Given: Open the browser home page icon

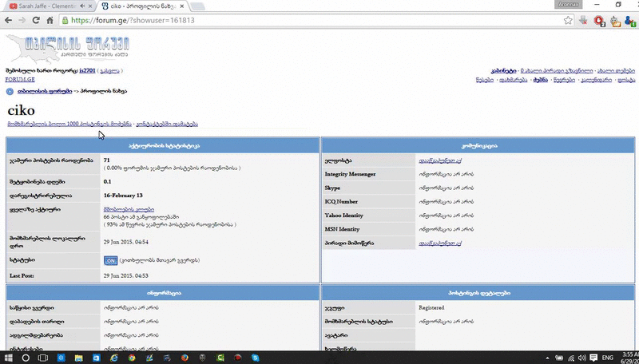Looking at the screenshot, I should click(x=50, y=20).
